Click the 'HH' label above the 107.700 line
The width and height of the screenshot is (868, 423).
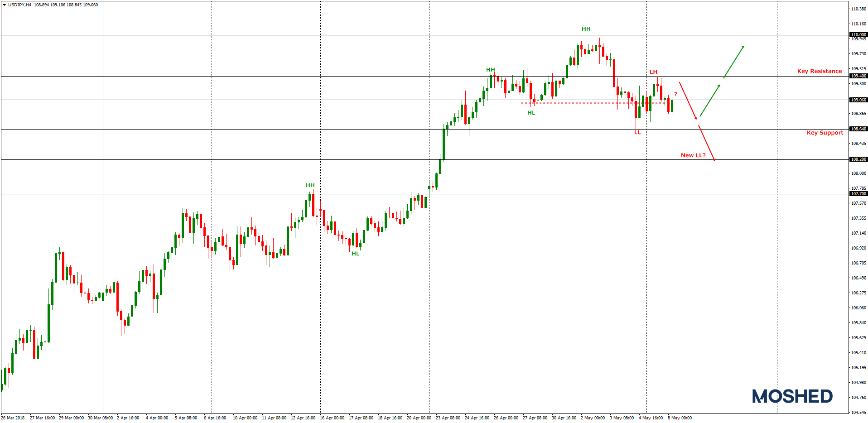click(310, 185)
